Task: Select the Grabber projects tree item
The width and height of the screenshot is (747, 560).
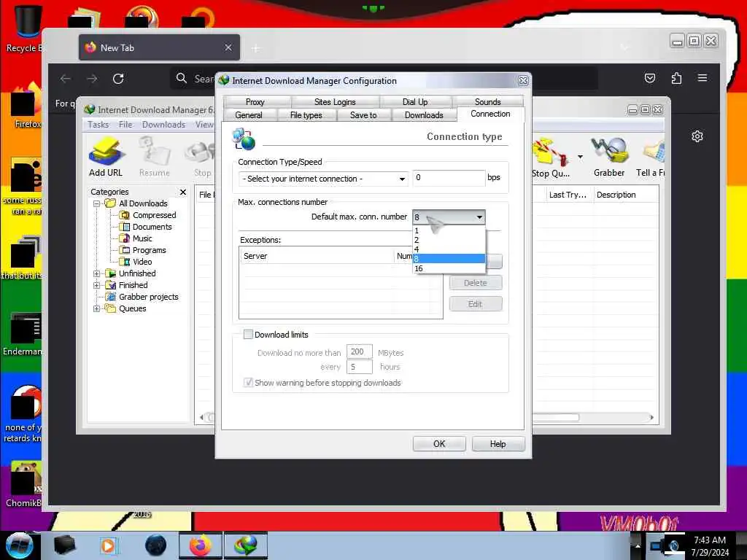Action: (148, 297)
